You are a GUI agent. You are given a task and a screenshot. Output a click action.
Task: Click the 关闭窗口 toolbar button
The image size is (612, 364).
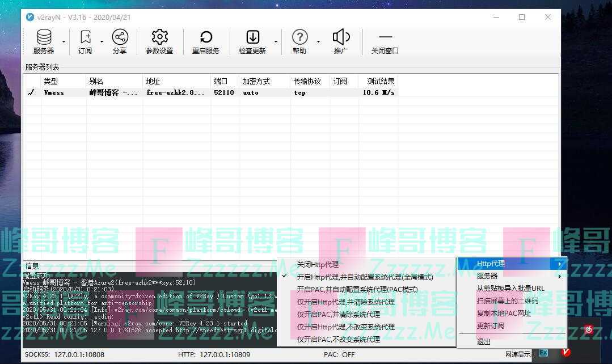click(x=385, y=42)
